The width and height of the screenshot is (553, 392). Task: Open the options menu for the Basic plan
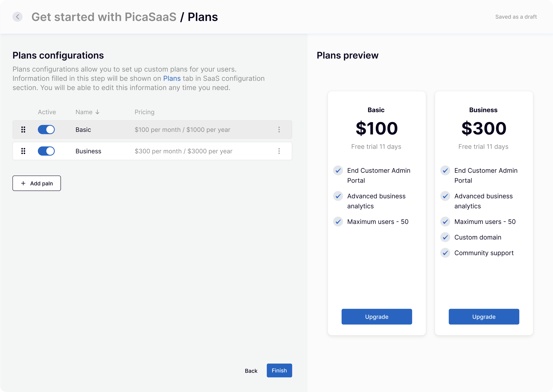pos(279,130)
